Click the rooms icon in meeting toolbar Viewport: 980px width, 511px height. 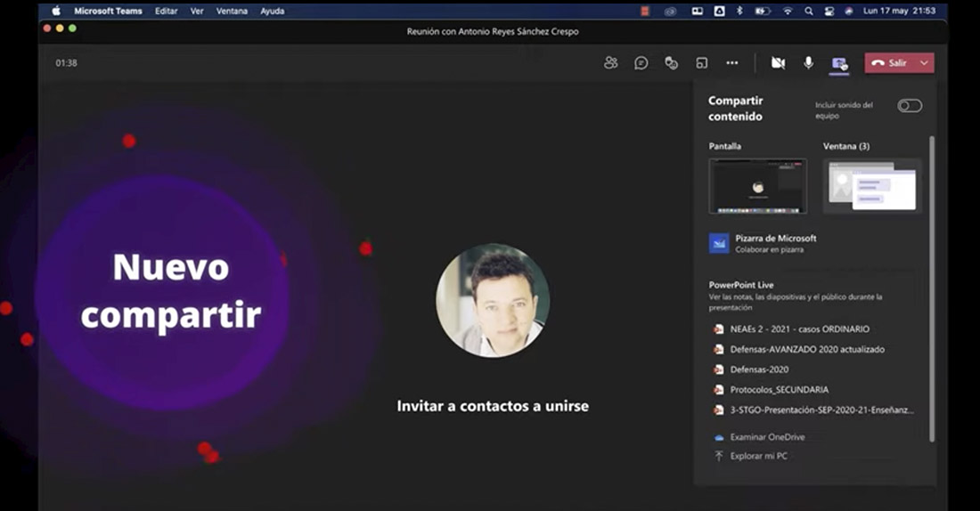(701, 63)
